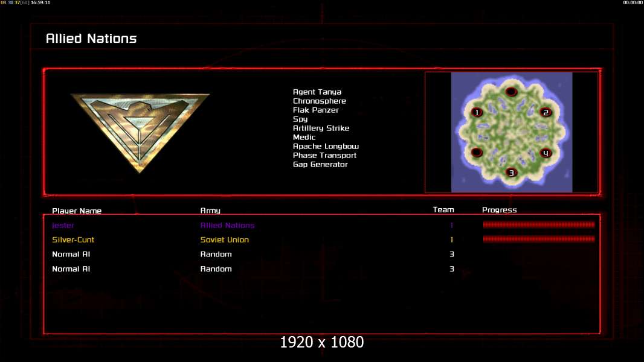Click the Army column header

(x=210, y=211)
